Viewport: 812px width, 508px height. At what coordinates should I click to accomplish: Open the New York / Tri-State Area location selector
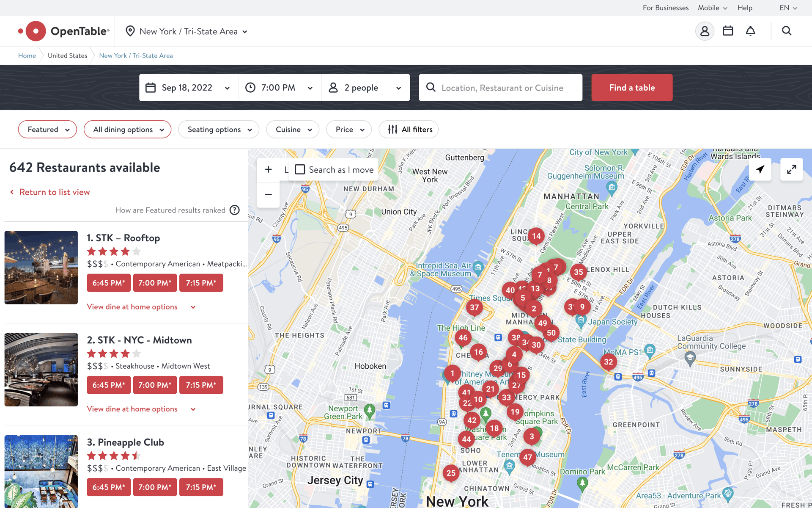coord(186,31)
